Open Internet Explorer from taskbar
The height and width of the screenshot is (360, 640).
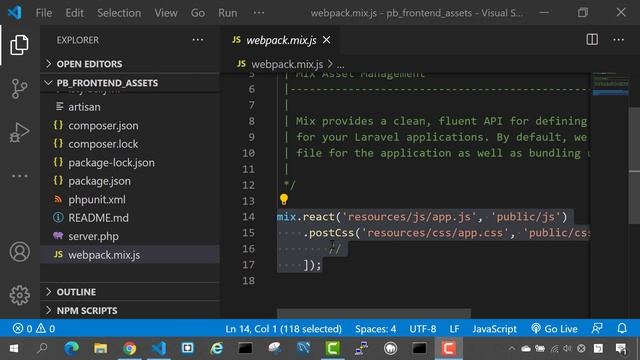(216, 349)
